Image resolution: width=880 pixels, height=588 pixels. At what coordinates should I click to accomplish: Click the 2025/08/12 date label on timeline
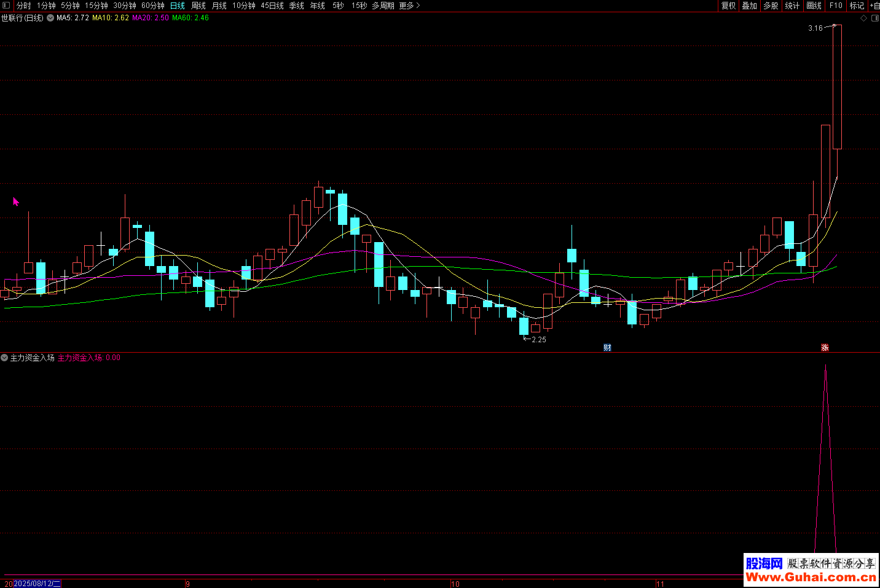coord(37,584)
